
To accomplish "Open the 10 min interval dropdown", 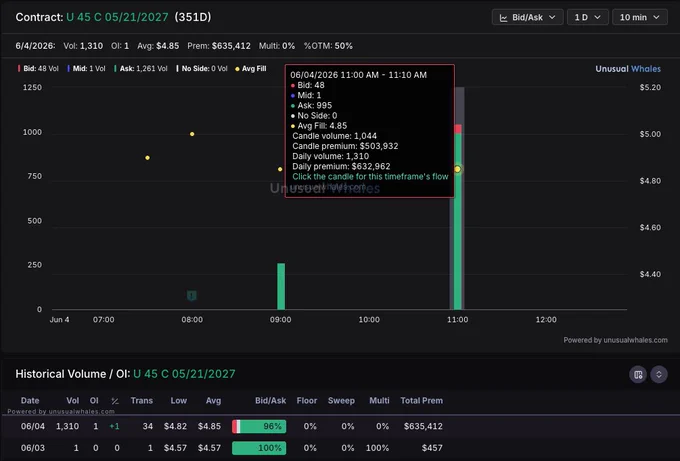I will pos(640,17).
